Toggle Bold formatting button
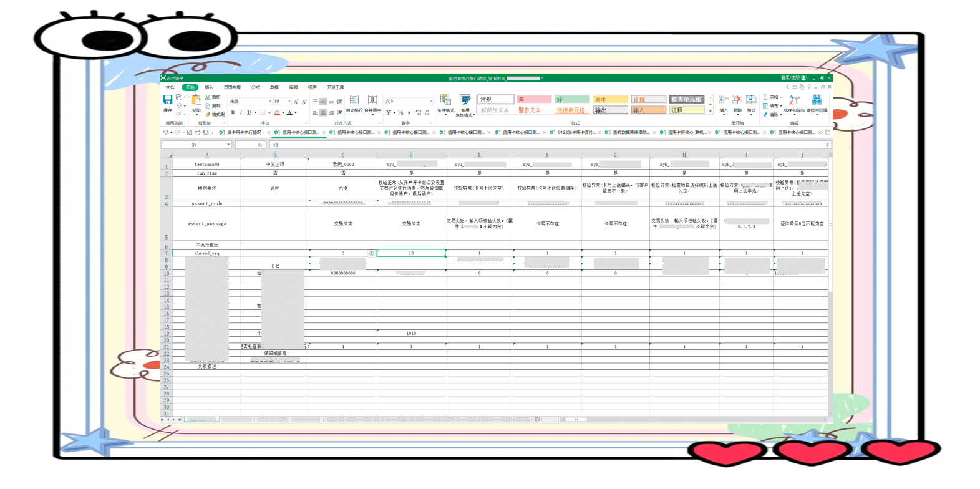 coord(233,112)
